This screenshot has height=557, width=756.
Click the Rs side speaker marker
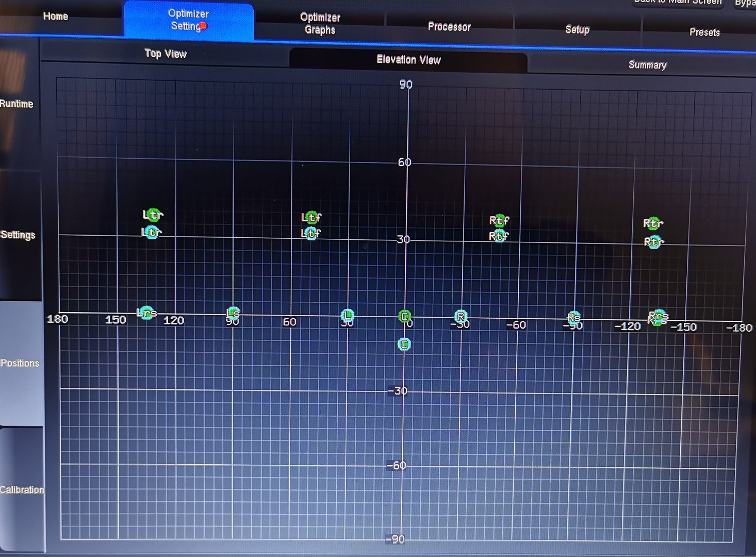coord(573,317)
